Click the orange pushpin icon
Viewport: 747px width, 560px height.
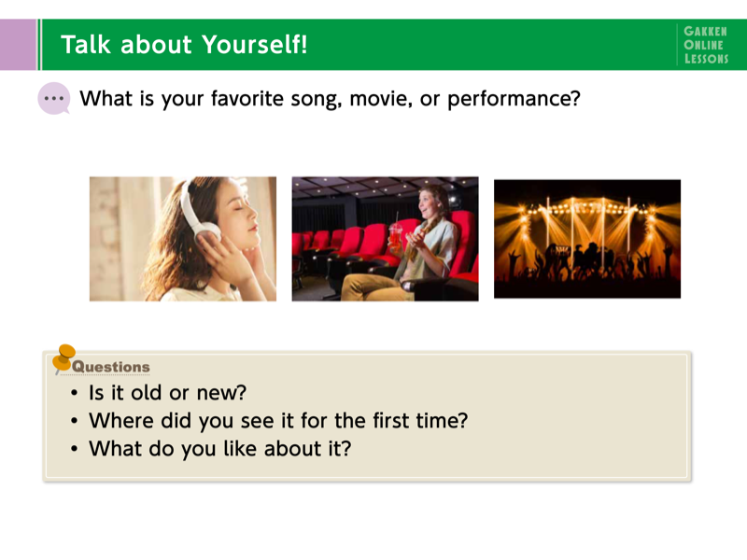[63, 358]
